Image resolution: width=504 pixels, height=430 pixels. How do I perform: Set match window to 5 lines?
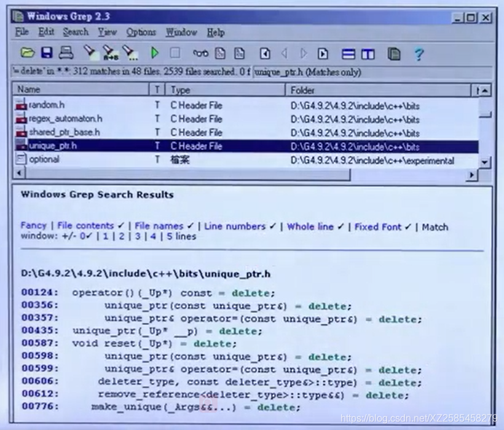(170, 236)
